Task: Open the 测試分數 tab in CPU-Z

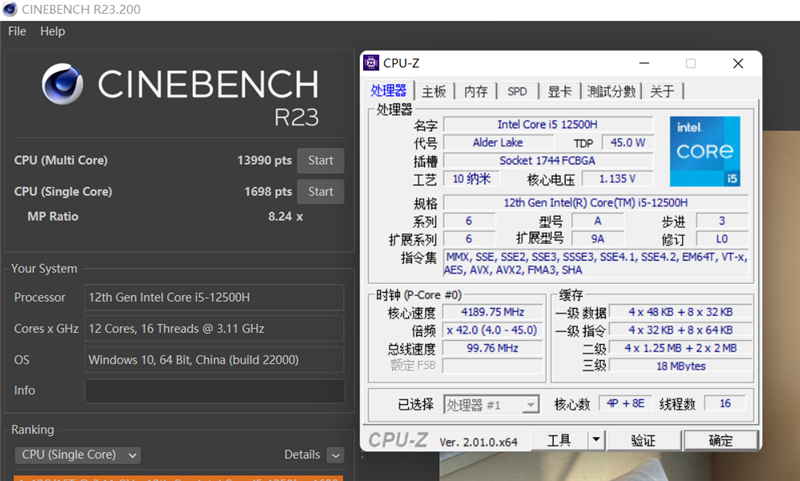Action: (611, 91)
